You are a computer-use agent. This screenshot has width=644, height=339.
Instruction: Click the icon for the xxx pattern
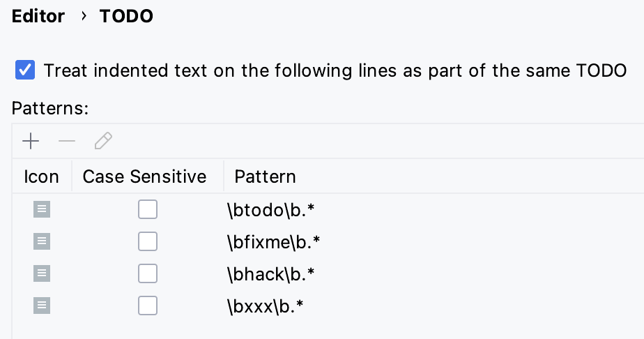point(42,306)
